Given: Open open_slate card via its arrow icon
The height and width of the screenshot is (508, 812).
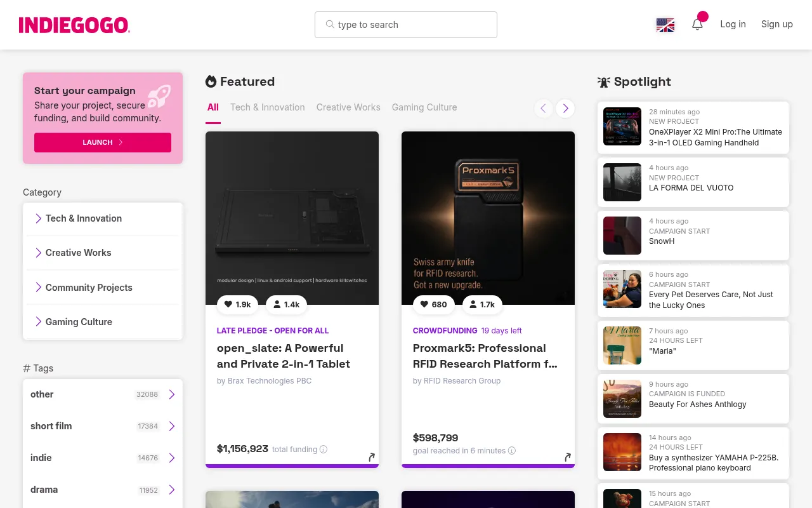Looking at the screenshot, I should click(372, 457).
